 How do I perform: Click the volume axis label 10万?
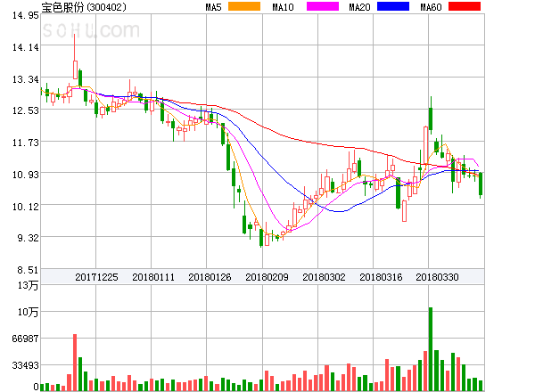(29, 312)
